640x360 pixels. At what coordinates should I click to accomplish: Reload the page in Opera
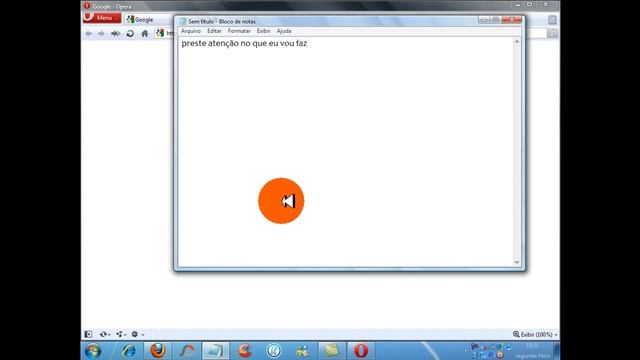(x=130, y=33)
